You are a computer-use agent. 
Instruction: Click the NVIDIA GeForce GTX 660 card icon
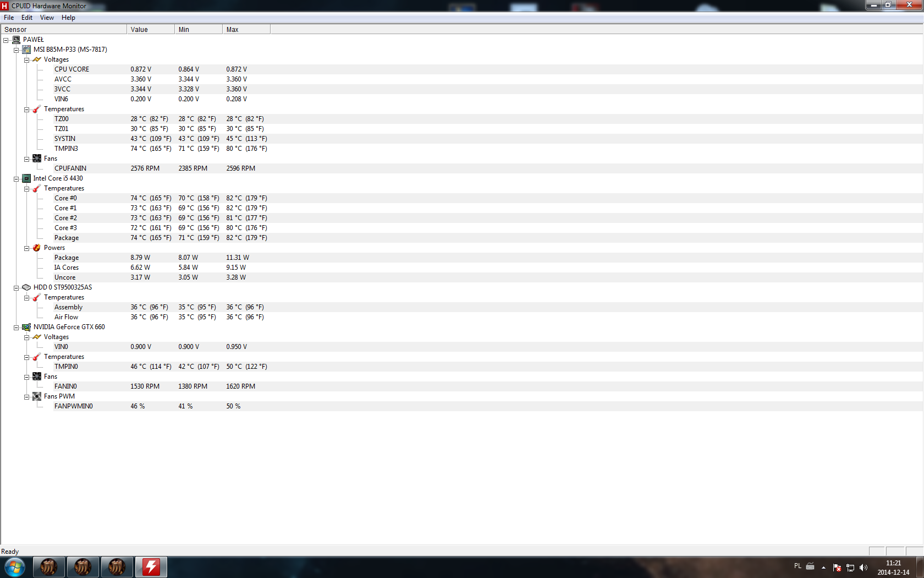tap(26, 327)
